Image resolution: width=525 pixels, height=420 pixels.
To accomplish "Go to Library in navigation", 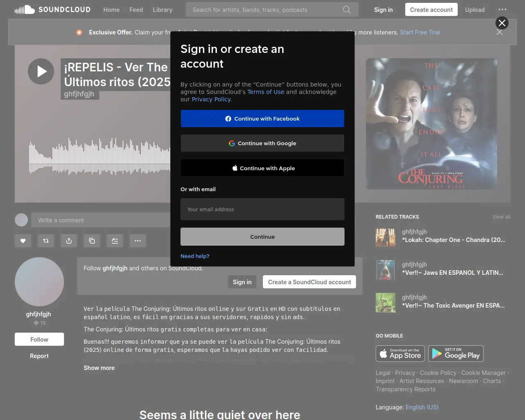I will click(x=162, y=10).
